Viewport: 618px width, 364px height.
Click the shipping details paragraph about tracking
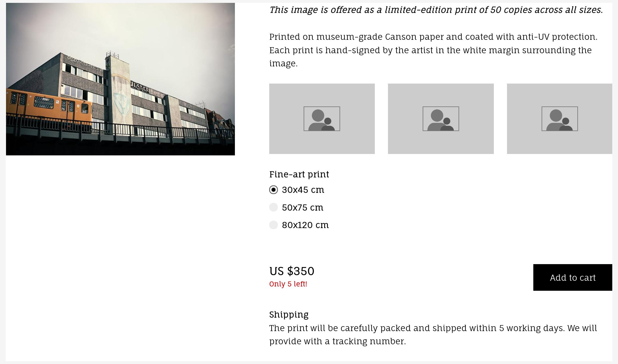433,335
